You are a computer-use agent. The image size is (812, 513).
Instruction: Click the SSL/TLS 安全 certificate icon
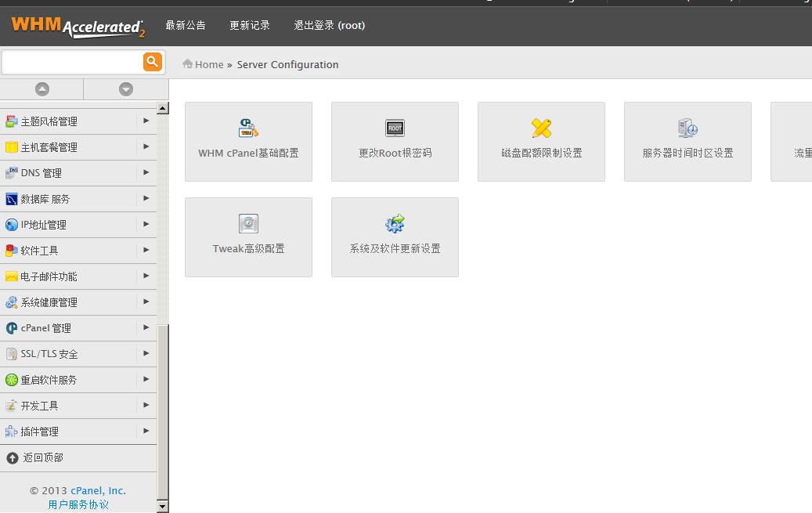pyautogui.click(x=12, y=354)
